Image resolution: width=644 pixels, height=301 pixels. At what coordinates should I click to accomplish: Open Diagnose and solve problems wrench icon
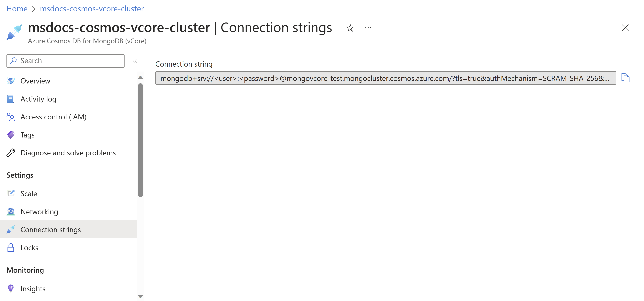11,152
